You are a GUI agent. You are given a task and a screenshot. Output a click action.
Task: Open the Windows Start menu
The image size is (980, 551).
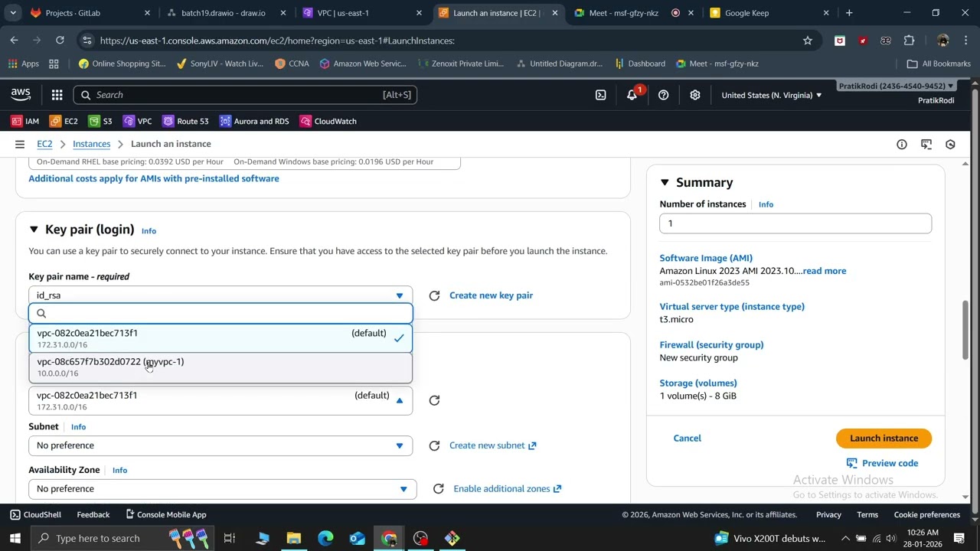click(x=15, y=538)
